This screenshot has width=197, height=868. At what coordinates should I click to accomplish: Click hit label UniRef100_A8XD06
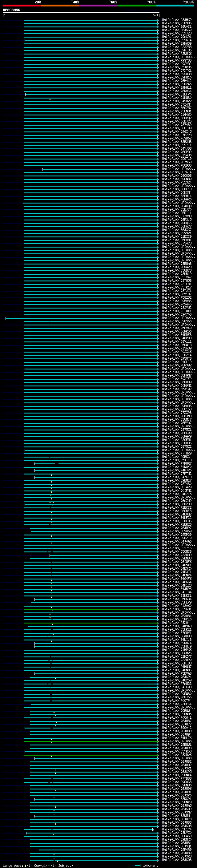176,755
